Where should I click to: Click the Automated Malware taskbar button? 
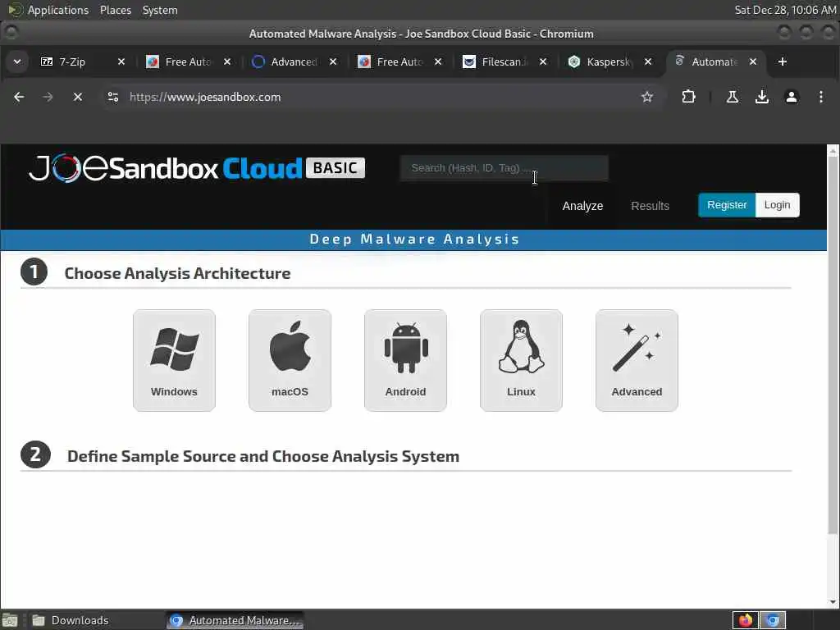click(235, 620)
